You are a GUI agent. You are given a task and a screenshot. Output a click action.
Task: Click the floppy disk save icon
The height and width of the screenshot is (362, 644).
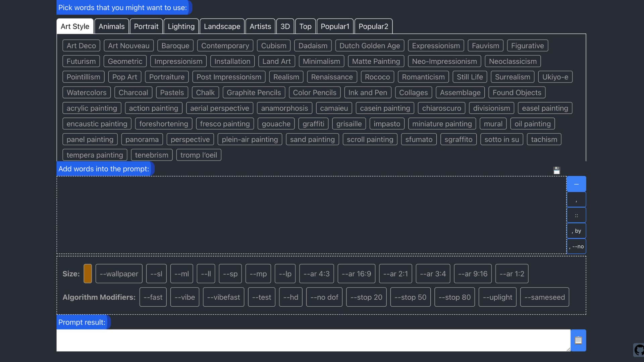[556, 171]
